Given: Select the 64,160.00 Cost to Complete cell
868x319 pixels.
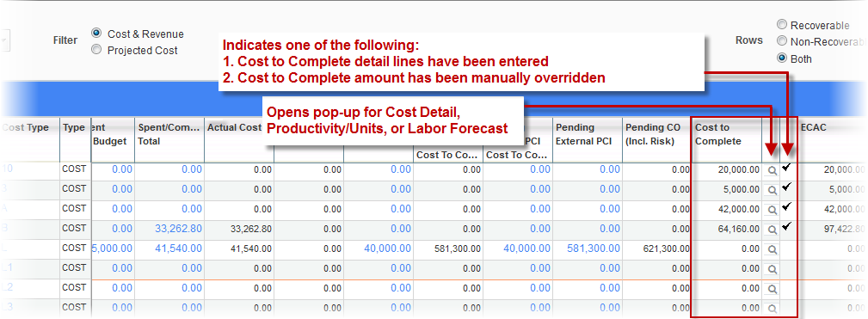Looking at the screenshot, I should (726, 230).
